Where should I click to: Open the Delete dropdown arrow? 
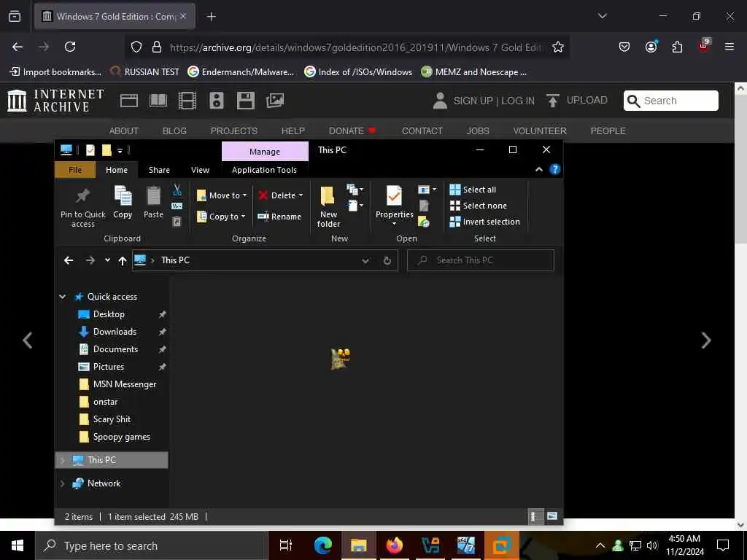[x=301, y=195]
